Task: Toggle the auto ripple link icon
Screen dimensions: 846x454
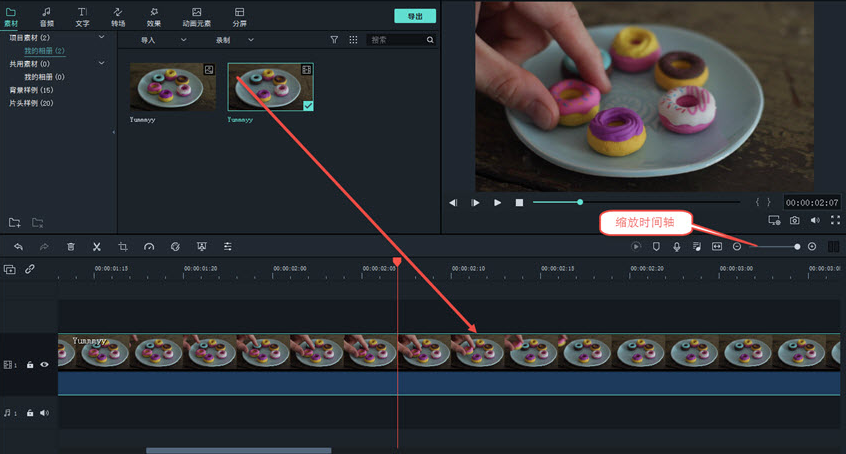Action: click(30, 269)
